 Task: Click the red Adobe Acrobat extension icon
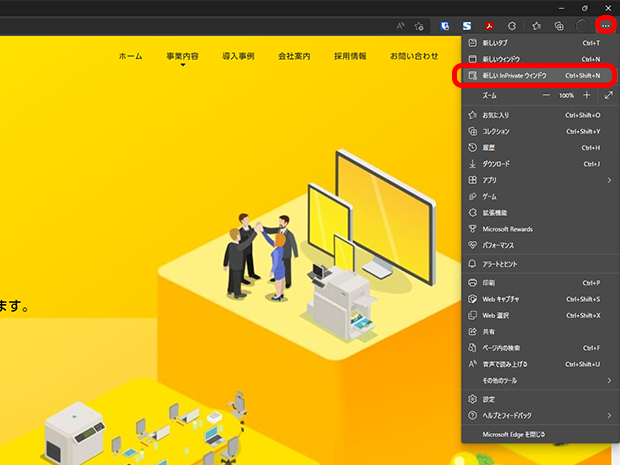tap(489, 26)
